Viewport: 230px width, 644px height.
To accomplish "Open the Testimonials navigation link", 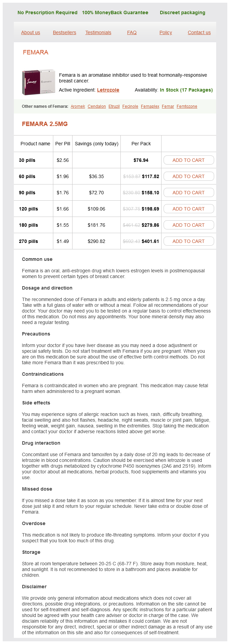I will [98, 32].
